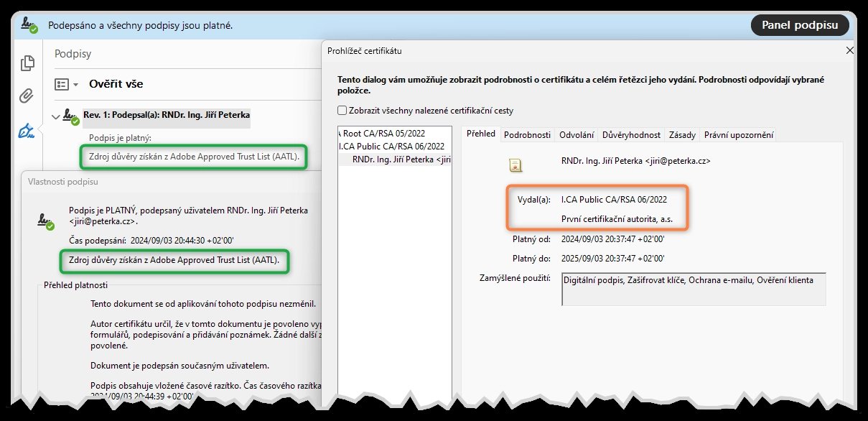Switch to the Odvolání tab
This screenshot has width=868, height=421.
click(x=577, y=134)
